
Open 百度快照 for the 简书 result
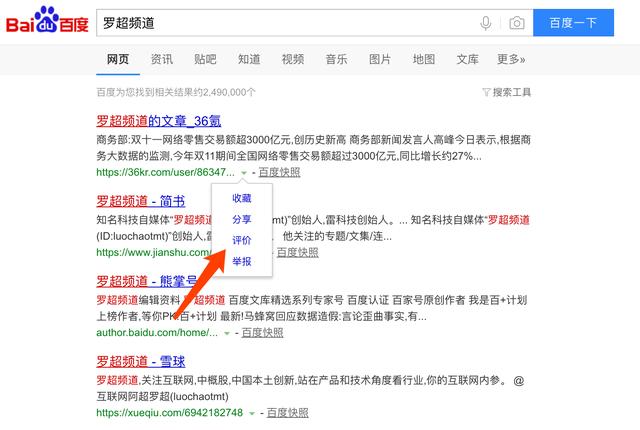pos(298,253)
